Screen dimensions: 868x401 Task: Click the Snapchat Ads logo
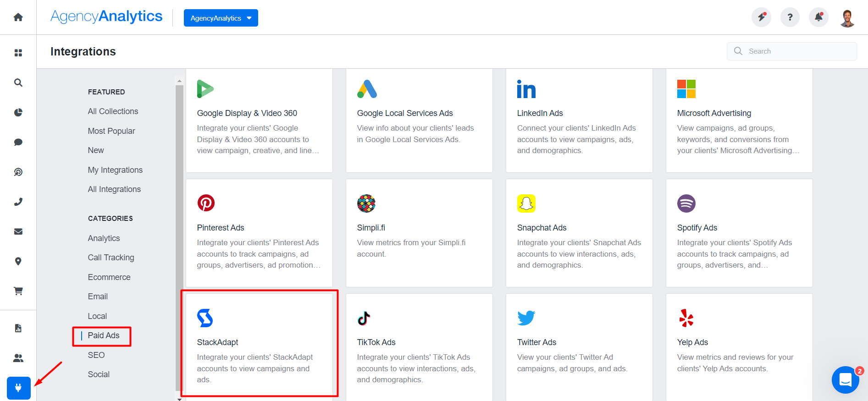pos(526,203)
